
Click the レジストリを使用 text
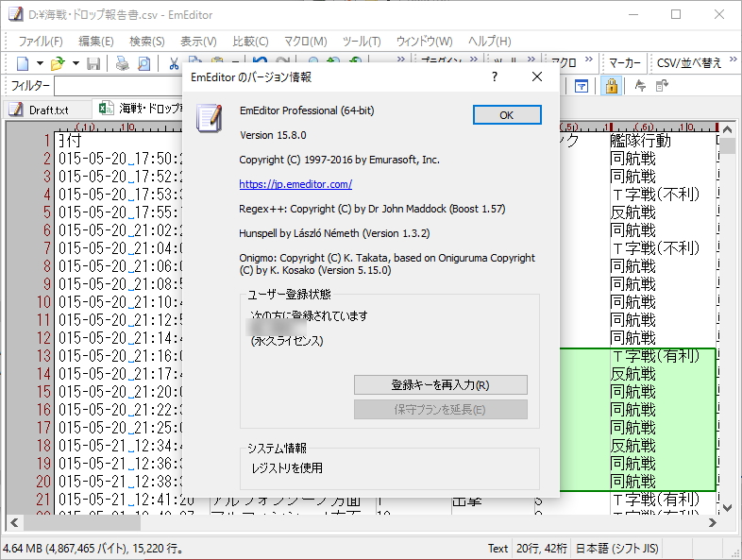pyautogui.click(x=287, y=468)
